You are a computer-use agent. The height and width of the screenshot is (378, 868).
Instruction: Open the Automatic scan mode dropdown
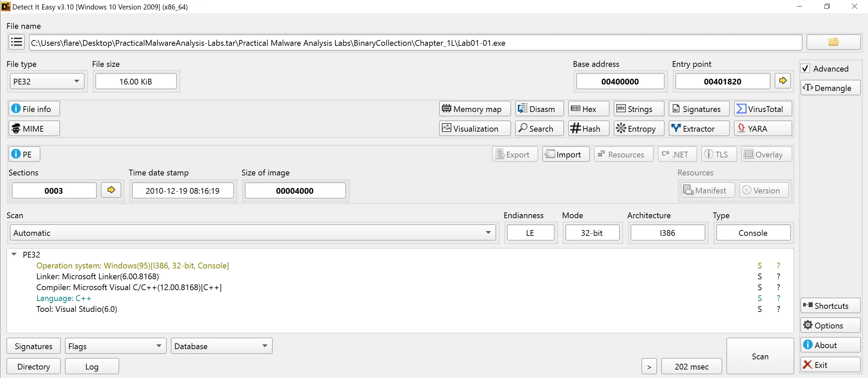(x=252, y=233)
